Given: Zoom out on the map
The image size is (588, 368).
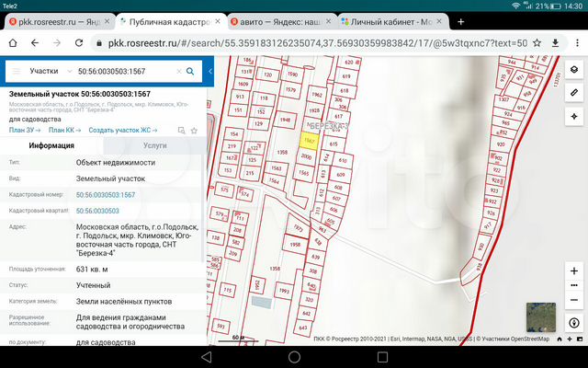Looking at the screenshot, I should point(574,300).
